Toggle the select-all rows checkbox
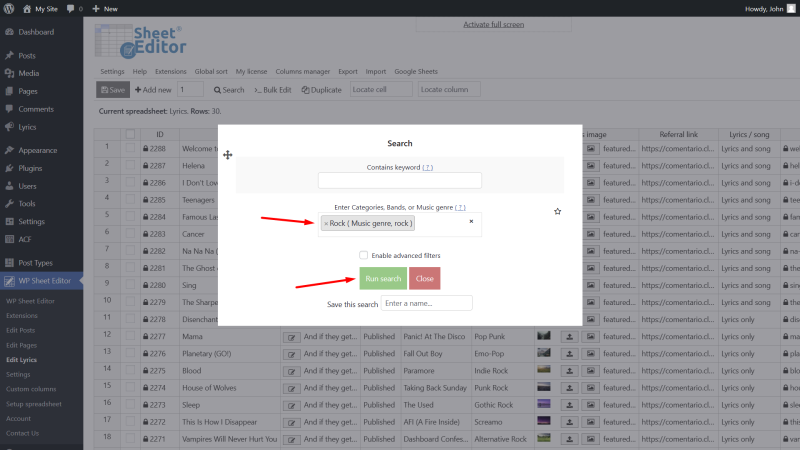This screenshot has width=800, height=450. pos(130,134)
